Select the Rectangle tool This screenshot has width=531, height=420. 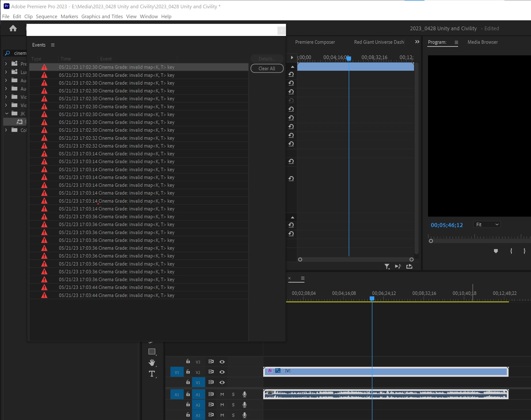point(152,352)
